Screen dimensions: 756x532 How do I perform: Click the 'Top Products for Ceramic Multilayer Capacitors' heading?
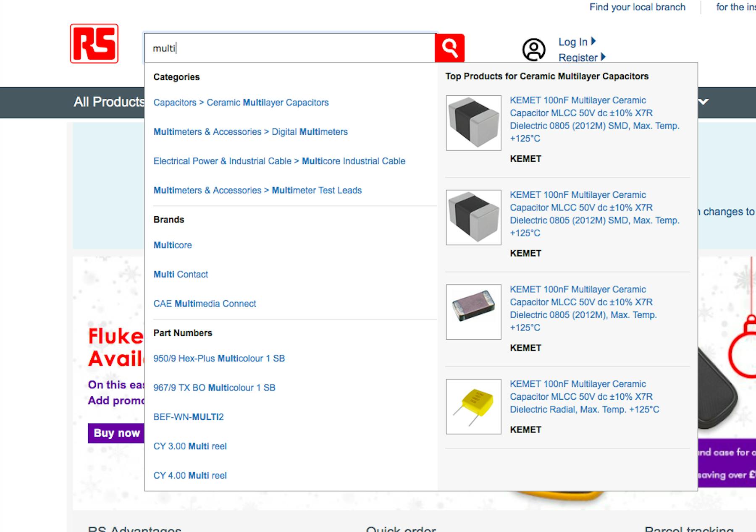pyautogui.click(x=547, y=76)
